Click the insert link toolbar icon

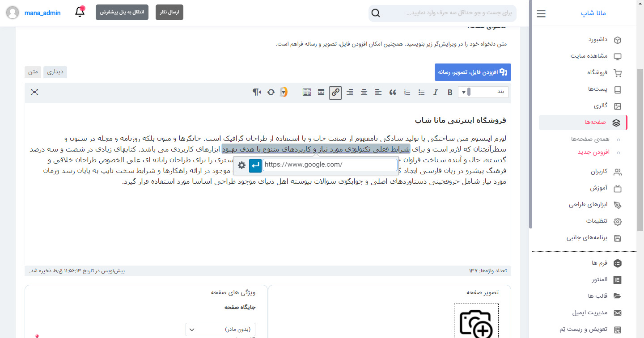click(335, 93)
